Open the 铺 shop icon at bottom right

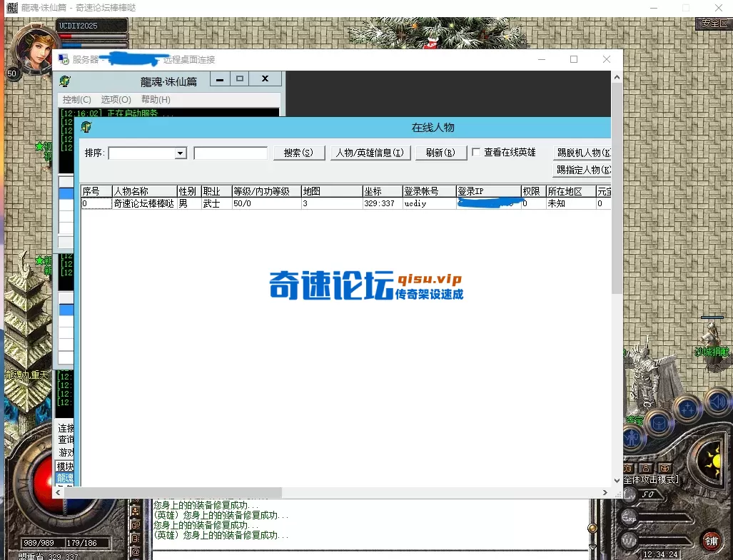coord(713,541)
